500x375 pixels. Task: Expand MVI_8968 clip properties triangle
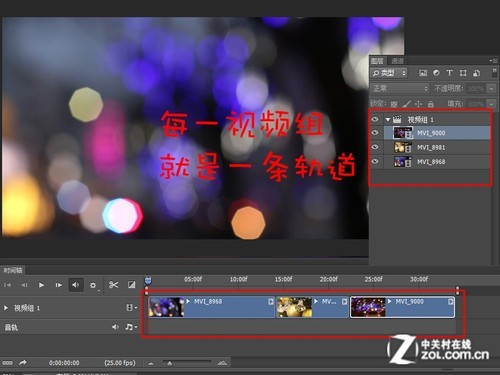click(188, 301)
